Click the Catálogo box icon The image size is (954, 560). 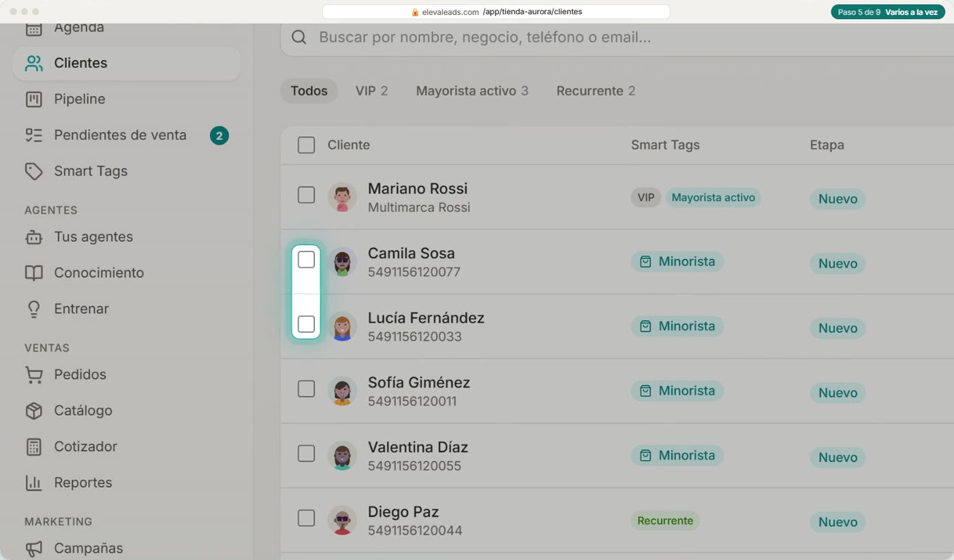[x=33, y=411]
